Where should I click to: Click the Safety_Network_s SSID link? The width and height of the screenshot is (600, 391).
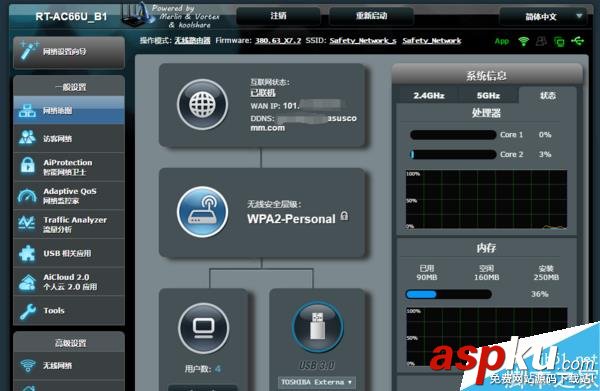[363, 41]
